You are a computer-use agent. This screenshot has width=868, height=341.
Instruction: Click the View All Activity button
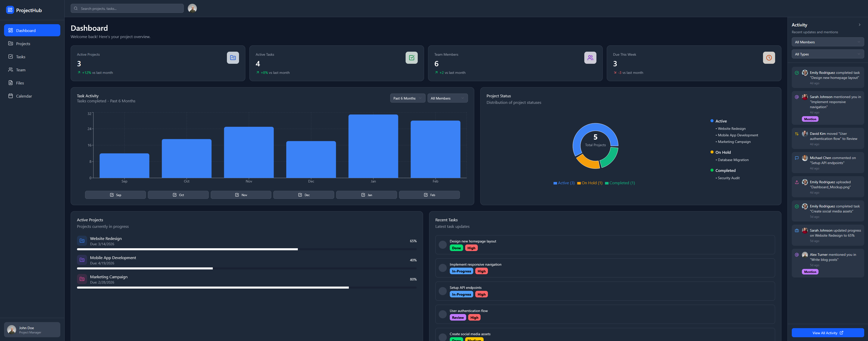pos(828,333)
